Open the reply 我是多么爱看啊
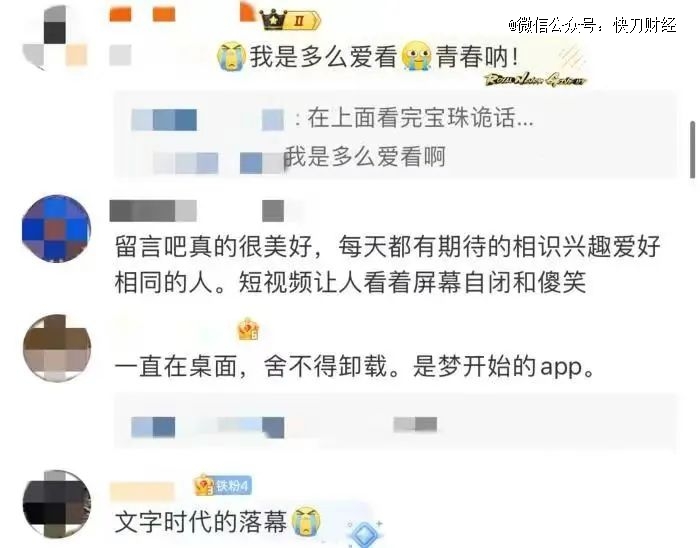The image size is (700, 548). (x=365, y=157)
